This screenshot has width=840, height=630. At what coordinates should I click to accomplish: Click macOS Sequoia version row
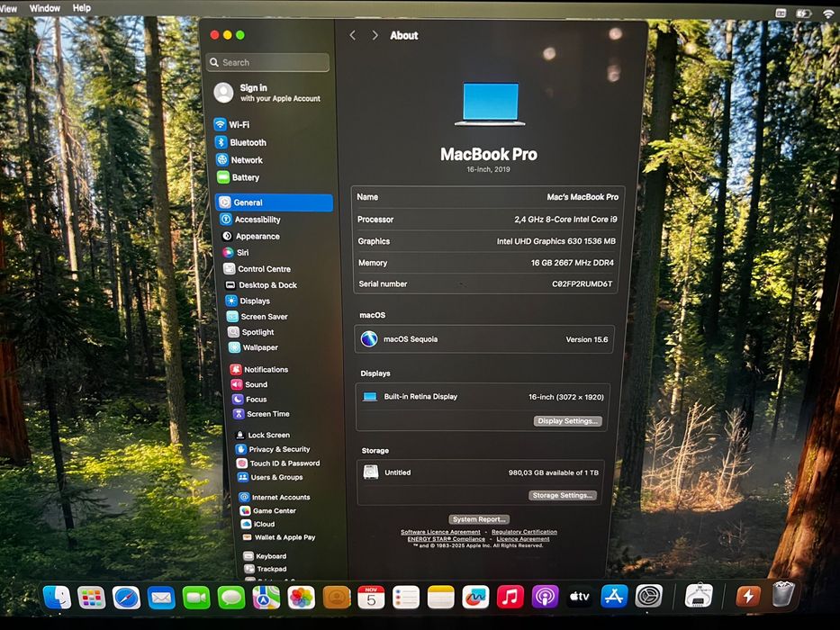[x=483, y=339]
